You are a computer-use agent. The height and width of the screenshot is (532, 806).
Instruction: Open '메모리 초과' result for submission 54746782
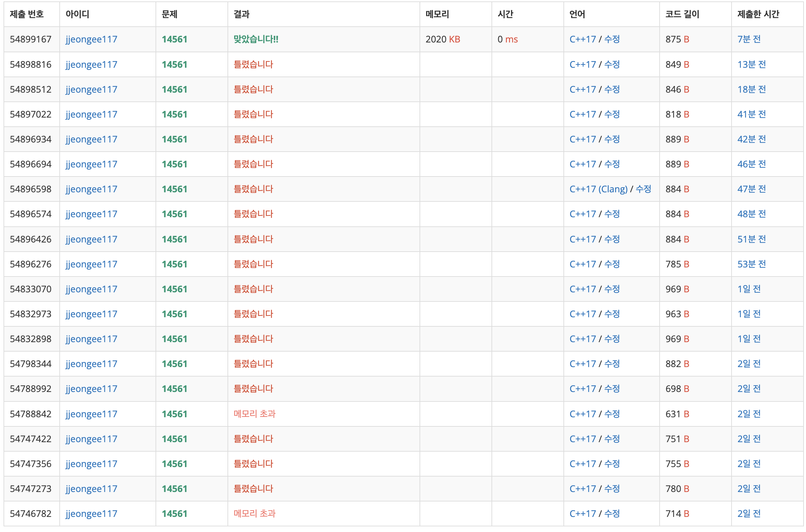255,514
